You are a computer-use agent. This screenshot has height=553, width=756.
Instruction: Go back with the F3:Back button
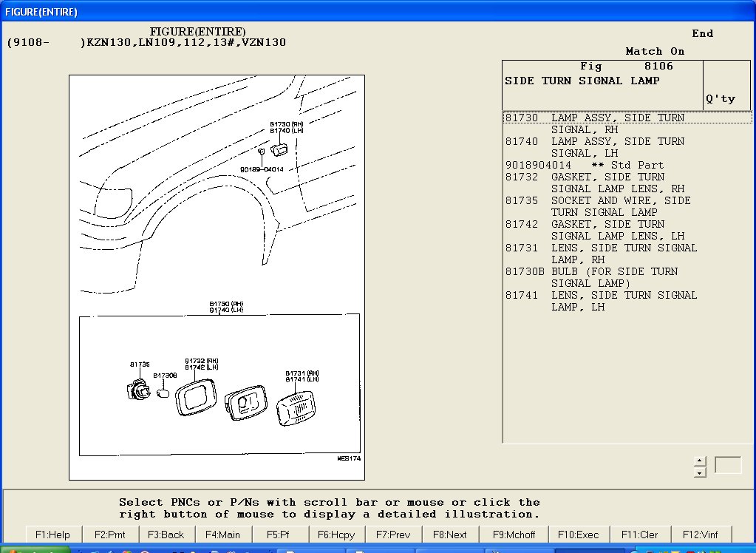[166, 535]
